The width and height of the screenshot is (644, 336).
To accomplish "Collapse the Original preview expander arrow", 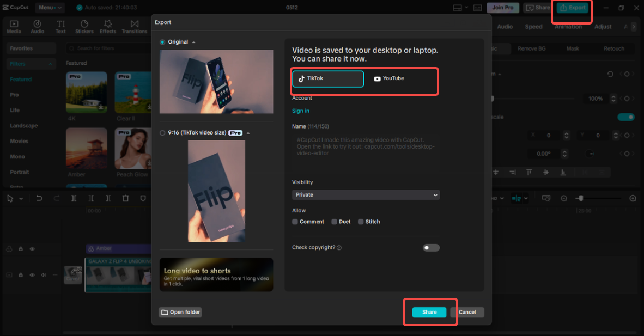I will (194, 42).
